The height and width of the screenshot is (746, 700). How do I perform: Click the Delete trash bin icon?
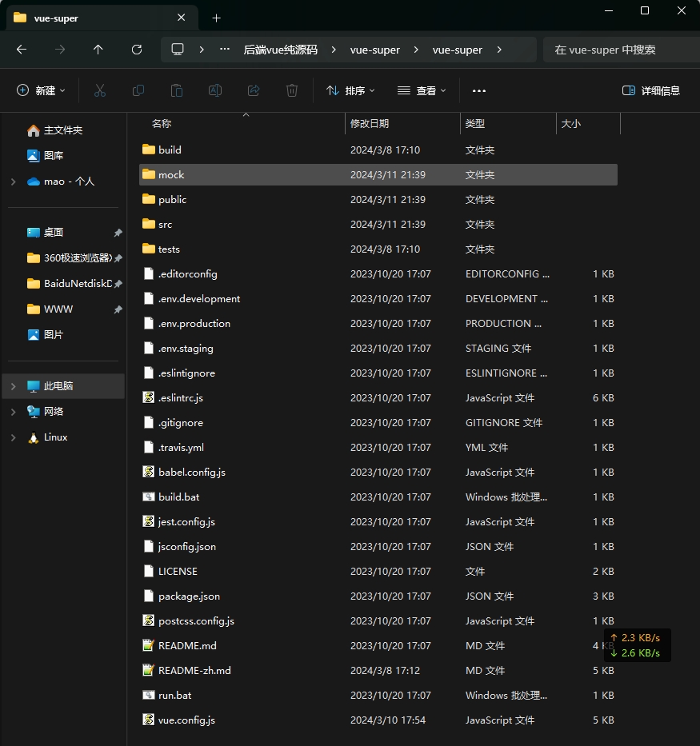[x=292, y=91]
